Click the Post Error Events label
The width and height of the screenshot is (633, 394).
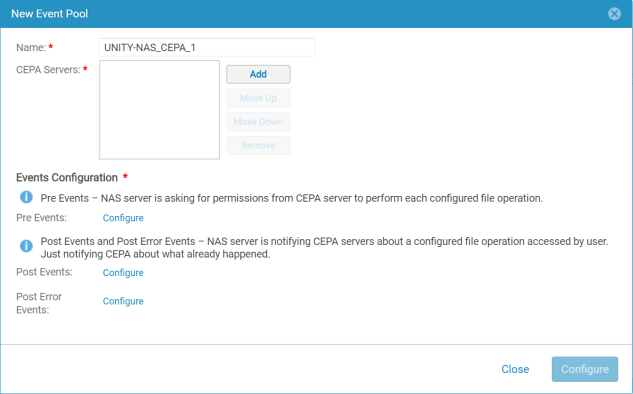[39, 303]
